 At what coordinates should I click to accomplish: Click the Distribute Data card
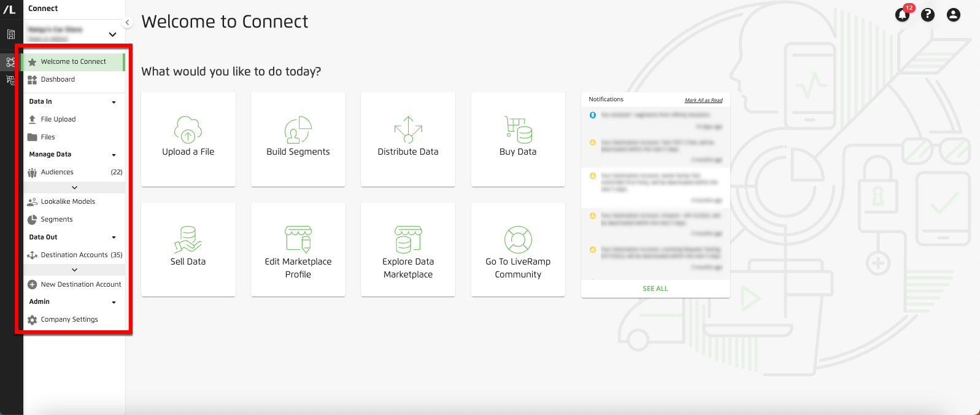(408, 139)
